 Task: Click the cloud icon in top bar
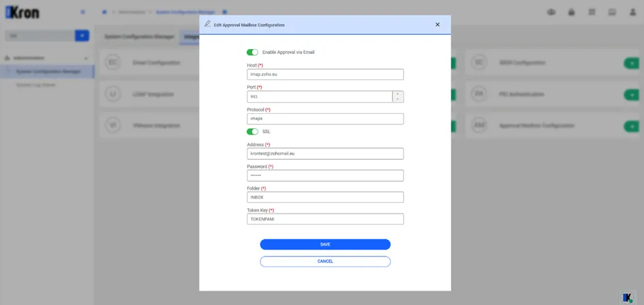pos(551,12)
